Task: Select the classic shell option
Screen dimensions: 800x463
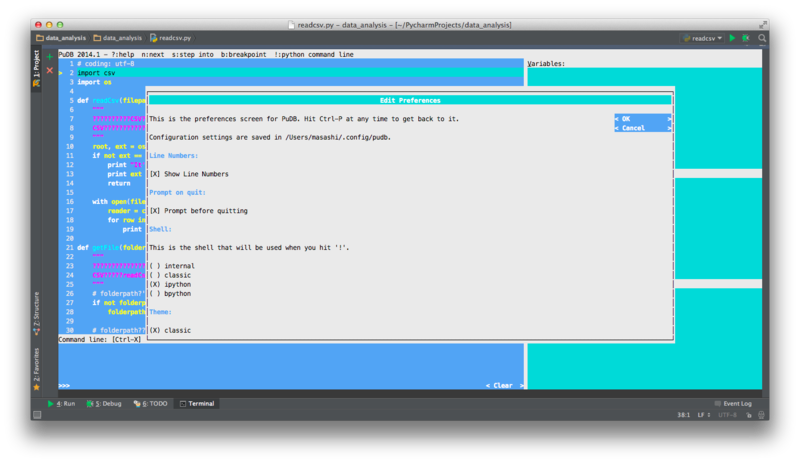Action: coord(170,275)
